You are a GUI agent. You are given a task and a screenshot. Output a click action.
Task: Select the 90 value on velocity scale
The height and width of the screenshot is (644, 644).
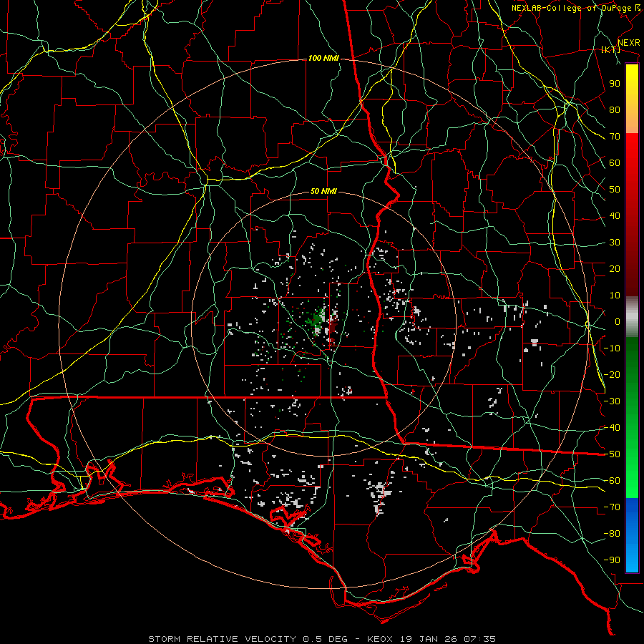tap(615, 84)
